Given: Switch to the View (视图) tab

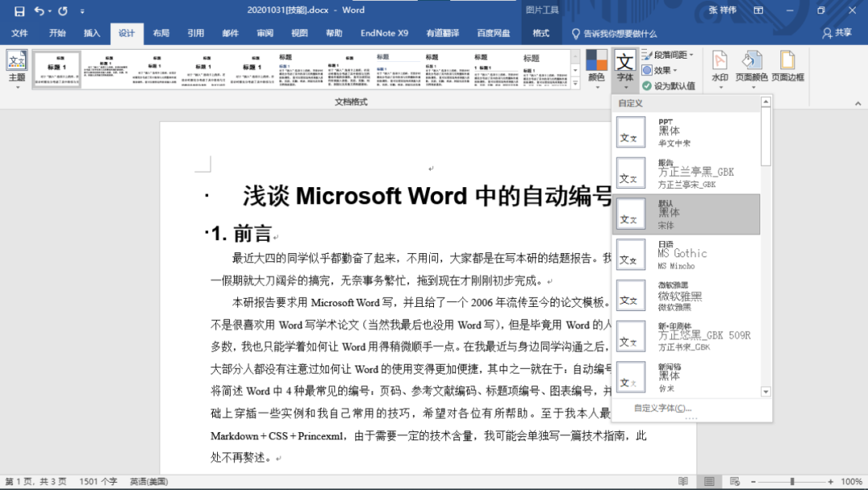Looking at the screenshot, I should point(300,33).
